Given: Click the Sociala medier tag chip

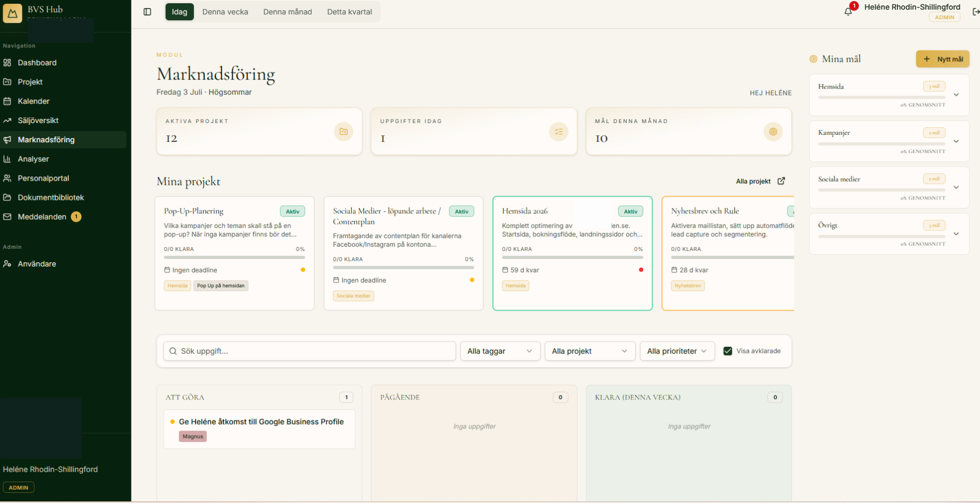Looking at the screenshot, I should (353, 296).
